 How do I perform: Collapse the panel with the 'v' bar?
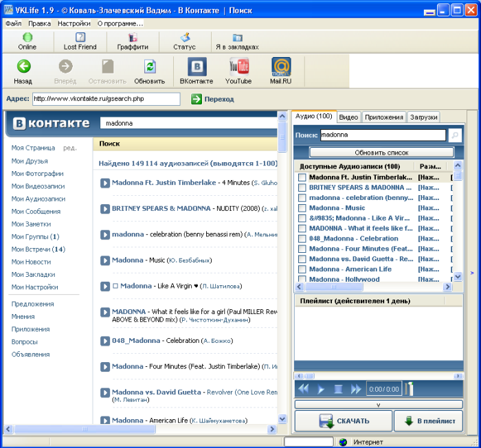tap(379, 405)
